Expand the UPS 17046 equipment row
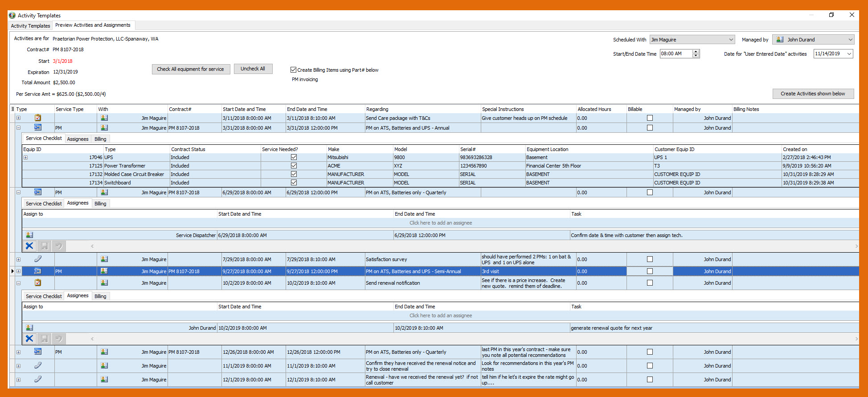Image resolution: width=868 pixels, height=397 pixels. (25, 157)
